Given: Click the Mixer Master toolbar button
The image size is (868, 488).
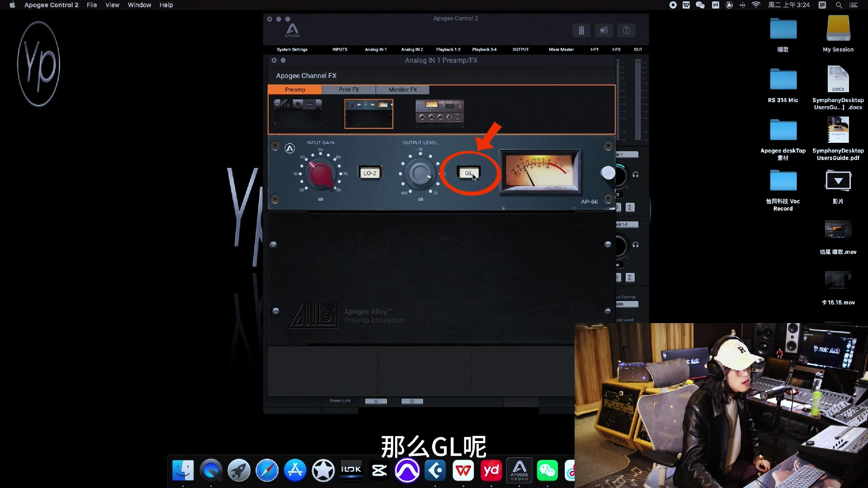Looking at the screenshot, I should 561,50.
